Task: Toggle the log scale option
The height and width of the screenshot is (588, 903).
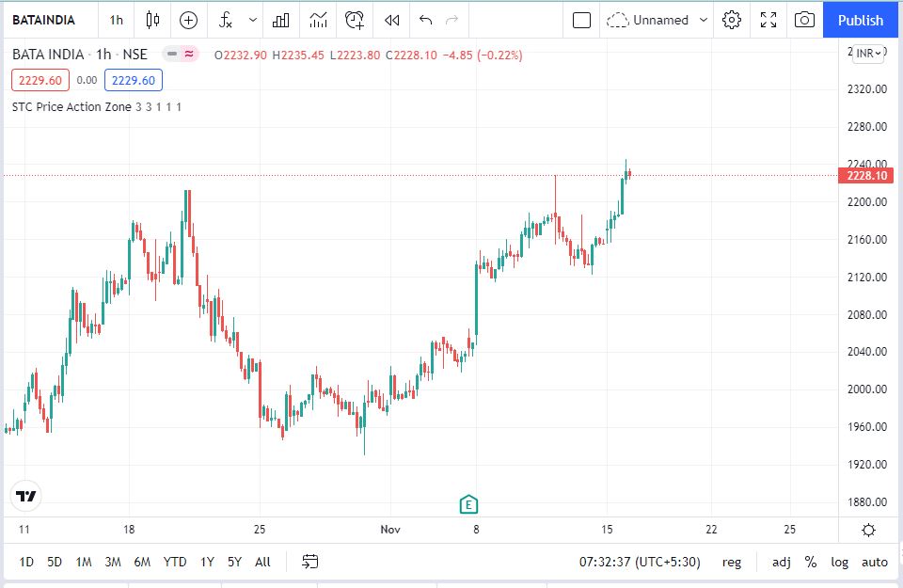Action: [839, 562]
